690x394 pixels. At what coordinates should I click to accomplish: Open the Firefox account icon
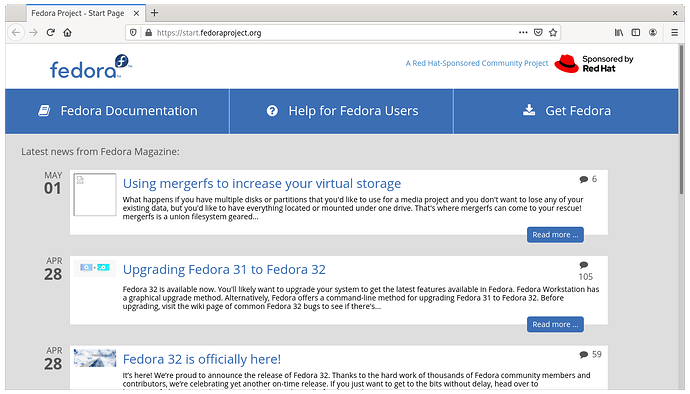(653, 33)
